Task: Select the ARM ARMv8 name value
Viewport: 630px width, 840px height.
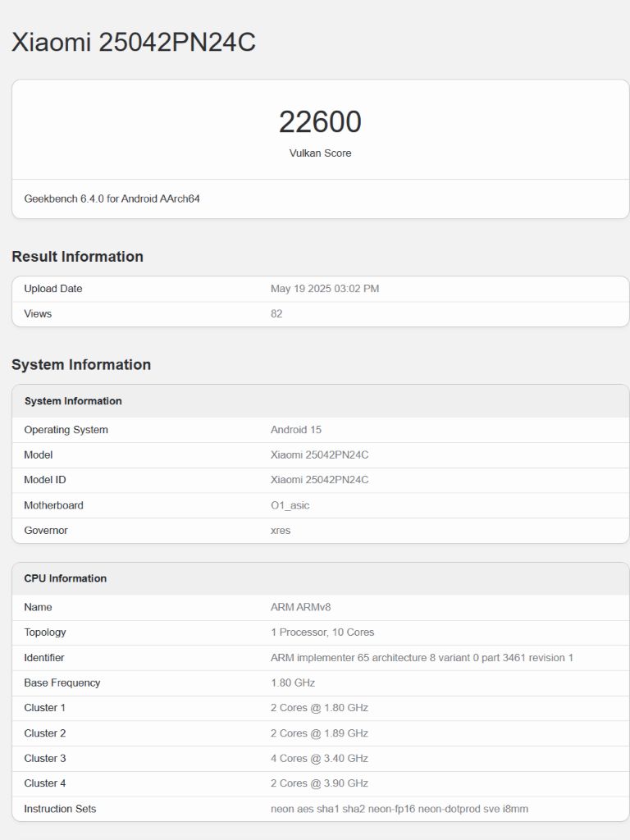Action: [300, 608]
